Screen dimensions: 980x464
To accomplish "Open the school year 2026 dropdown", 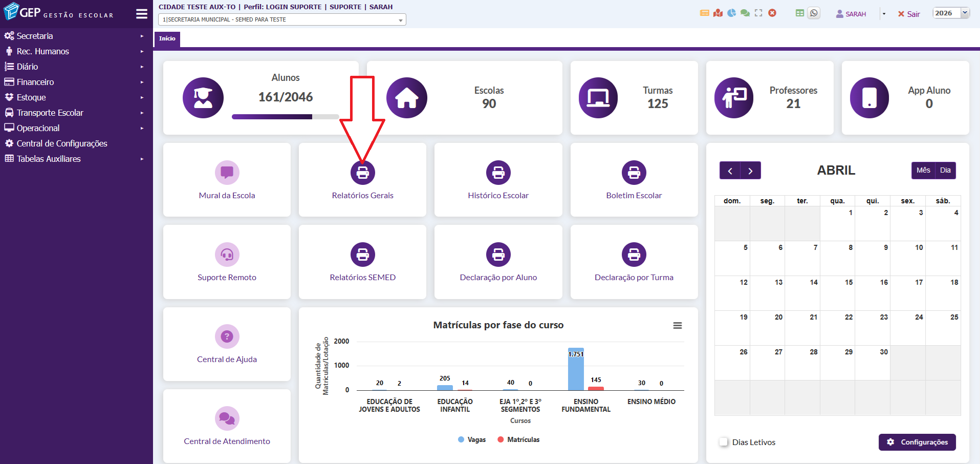I will [x=951, y=13].
